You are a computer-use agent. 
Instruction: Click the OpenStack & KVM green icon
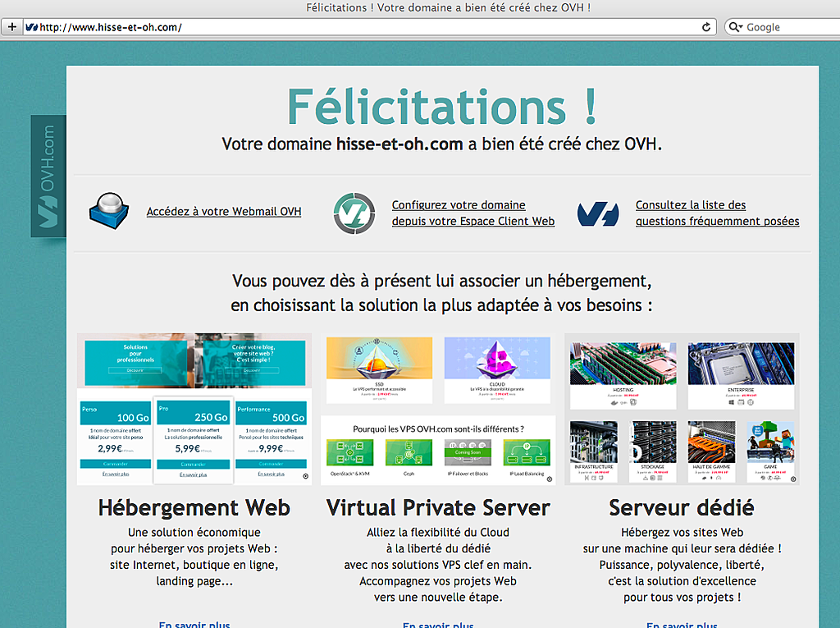349,452
